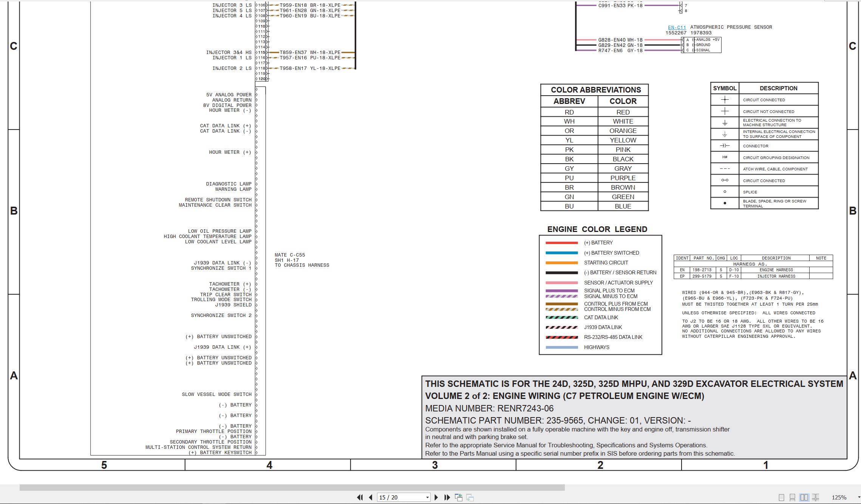
Task: Click the EN-C11 connector link
Action: 677,27
